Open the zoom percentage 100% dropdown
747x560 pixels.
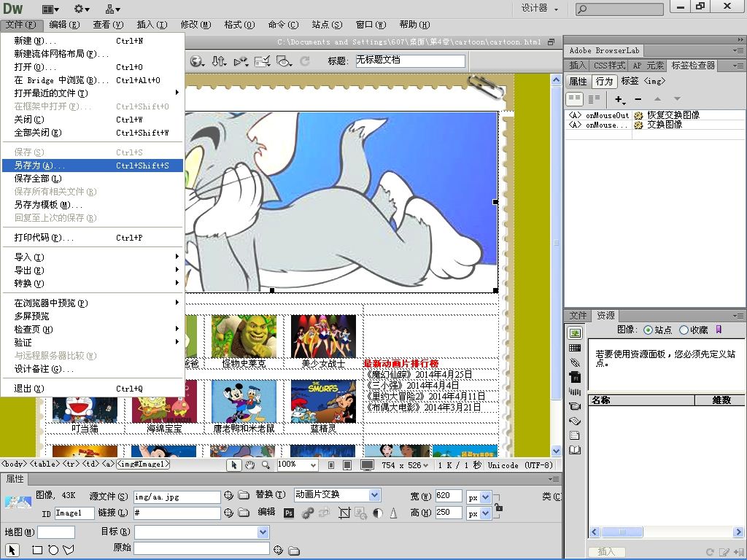click(x=313, y=464)
